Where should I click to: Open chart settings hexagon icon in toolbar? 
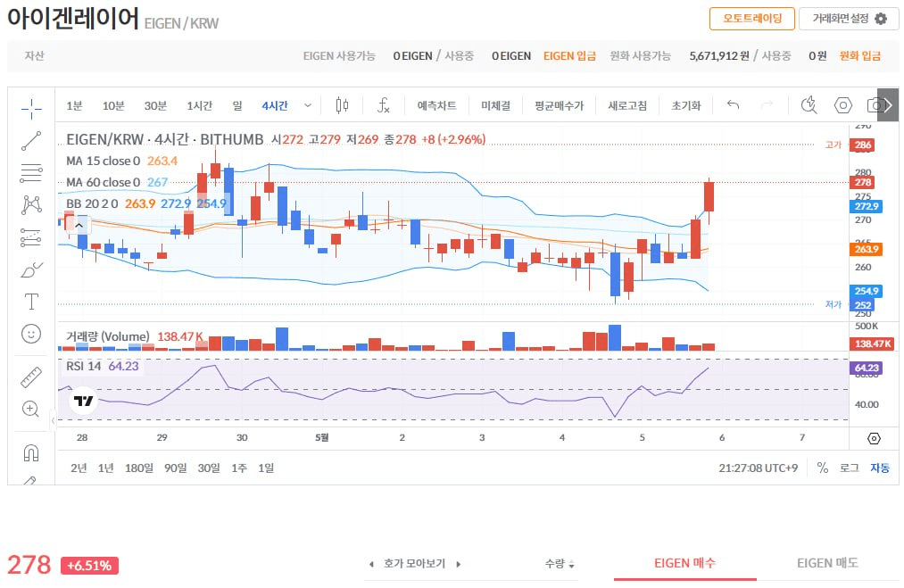pos(843,105)
